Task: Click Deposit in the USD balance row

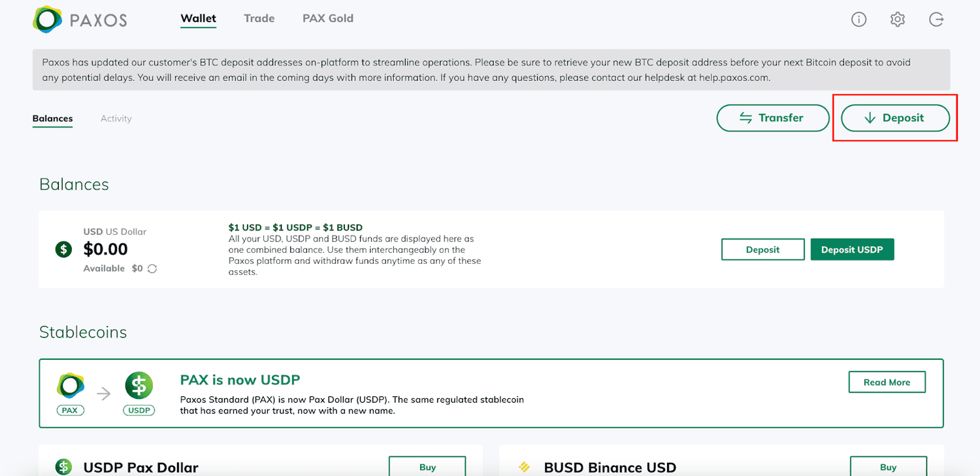Action: (x=763, y=249)
